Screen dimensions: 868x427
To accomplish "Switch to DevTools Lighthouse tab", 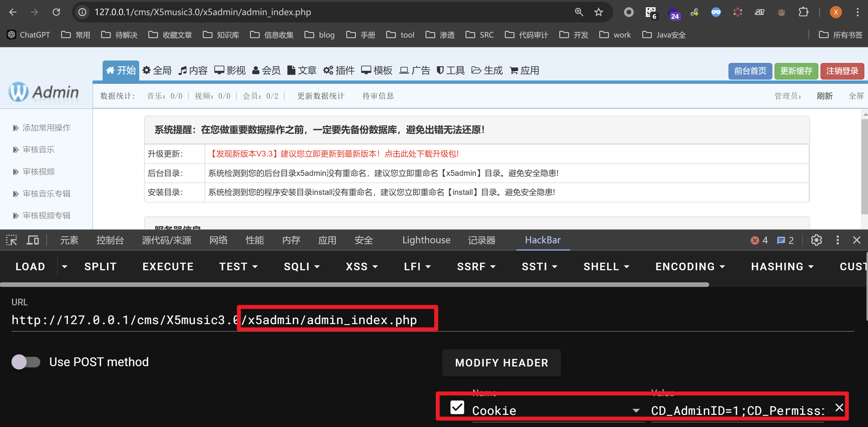I will [x=426, y=240].
